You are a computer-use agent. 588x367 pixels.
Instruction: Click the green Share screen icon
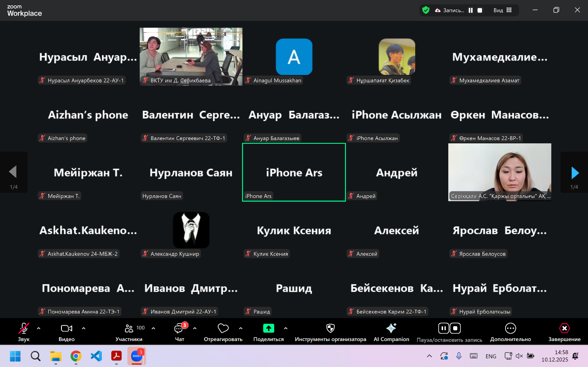(x=268, y=328)
